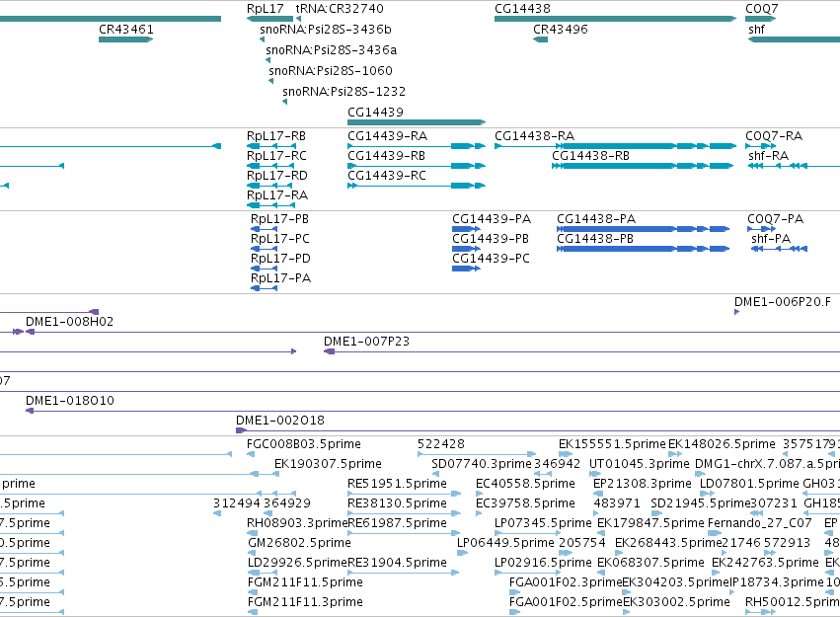Select transcript RpL17-RD
The width and height of the screenshot is (840, 617).
coord(277,176)
